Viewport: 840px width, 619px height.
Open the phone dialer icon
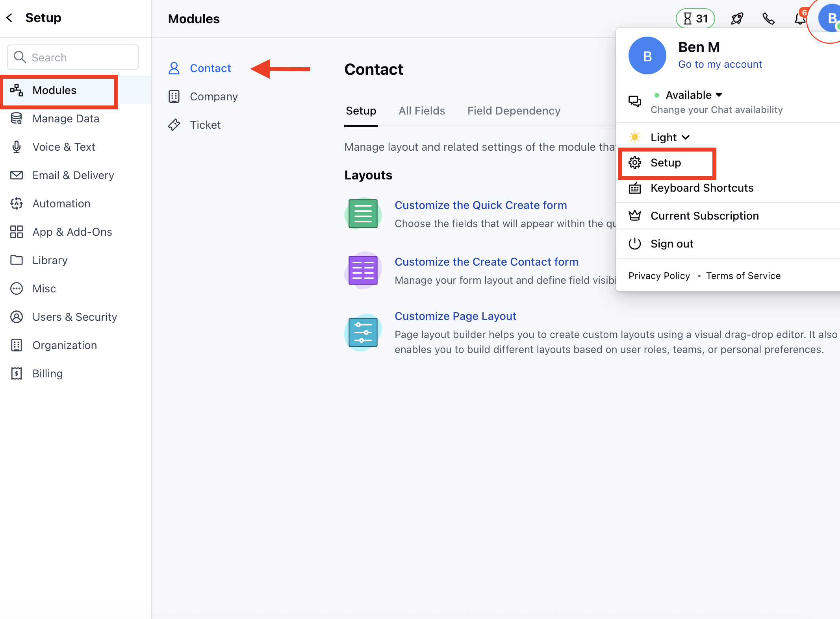point(768,18)
